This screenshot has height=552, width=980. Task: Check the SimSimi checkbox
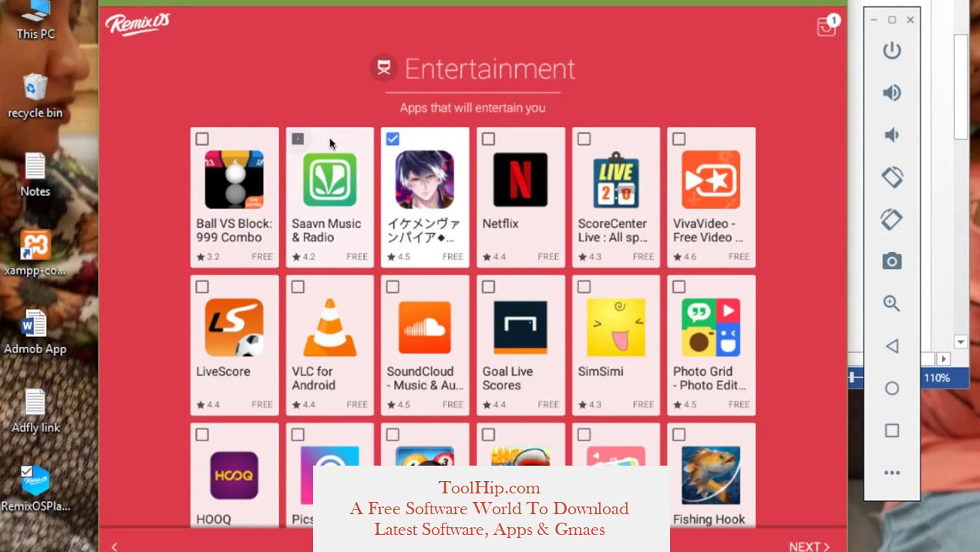pyautogui.click(x=584, y=287)
